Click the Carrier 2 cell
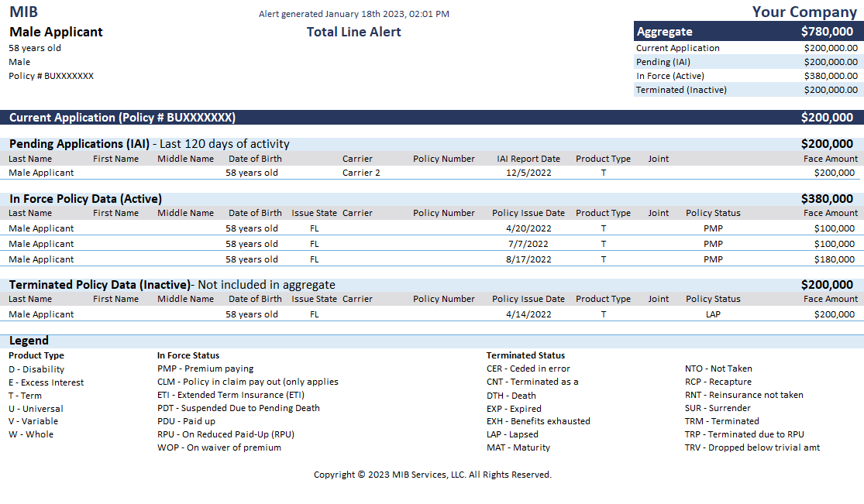Viewport: 864px width, 504px height. click(361, 173)
